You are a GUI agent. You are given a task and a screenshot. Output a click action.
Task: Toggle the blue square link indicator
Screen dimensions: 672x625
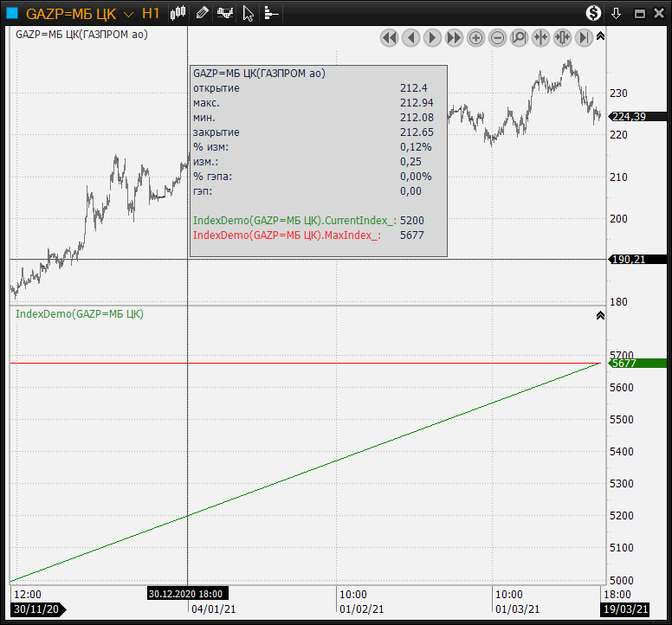point(12,13)
